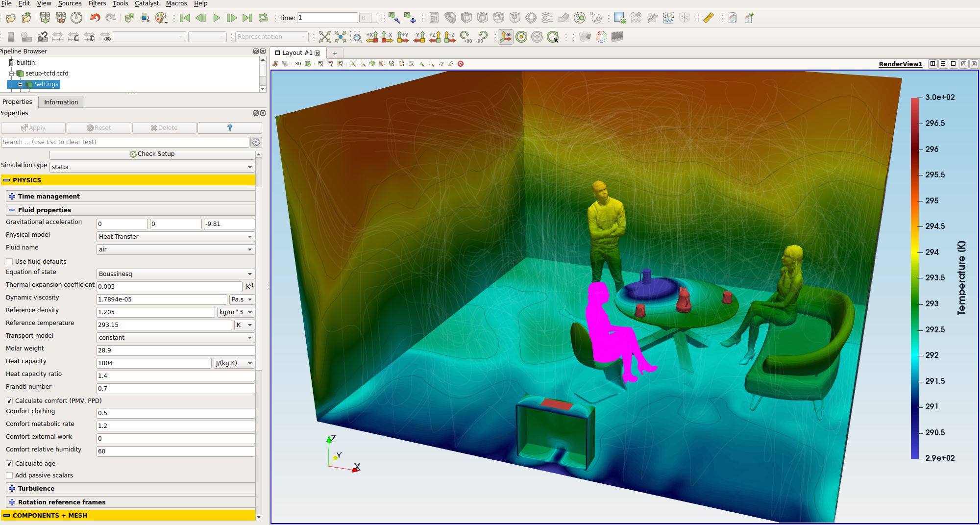Open the Equation of state dropdown
980x525 pixels.
tap(175, 274)
